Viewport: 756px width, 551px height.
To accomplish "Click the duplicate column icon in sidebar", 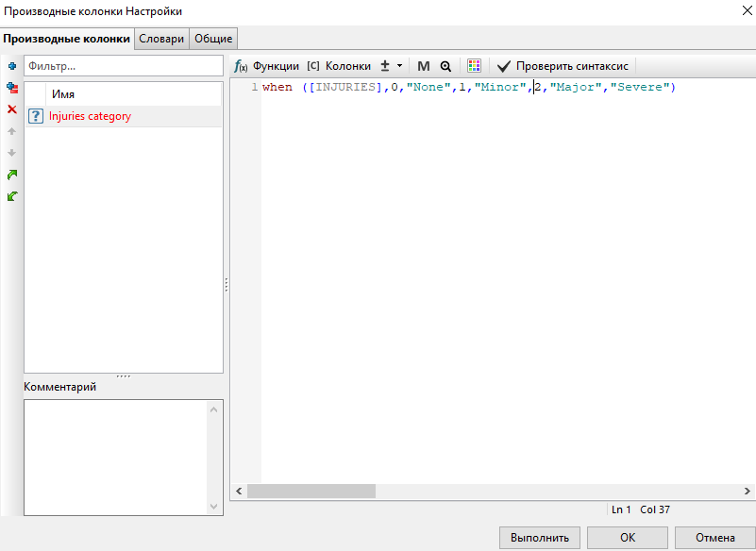I will coord(12,88).
